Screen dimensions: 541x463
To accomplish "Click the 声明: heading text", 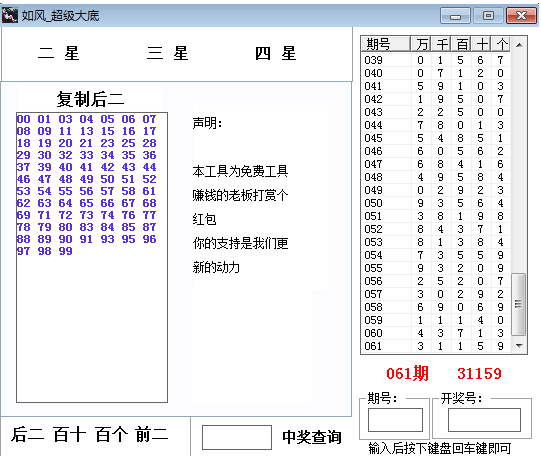I will tap(207, 123).
